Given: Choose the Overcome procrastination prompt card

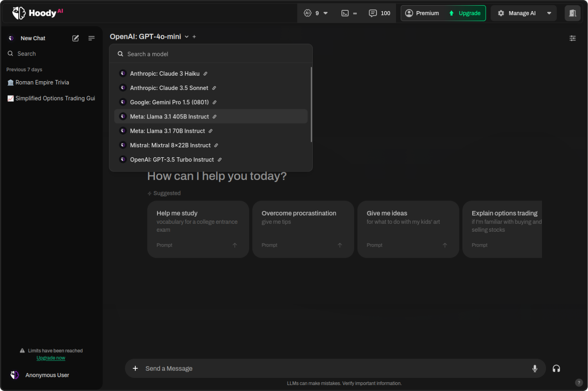Looking at the screenshot, I should coord(303,229).
